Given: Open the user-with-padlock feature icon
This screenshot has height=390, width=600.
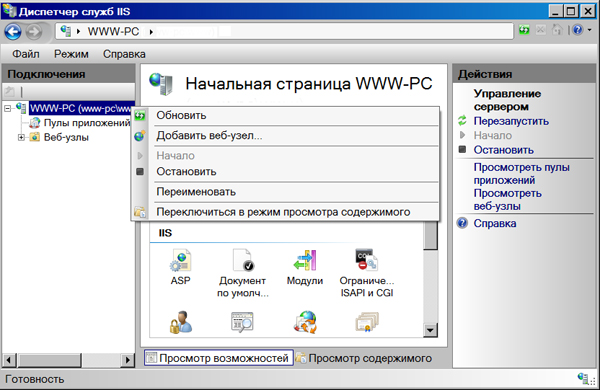Looking at the screenshot, I should point(181,322).
